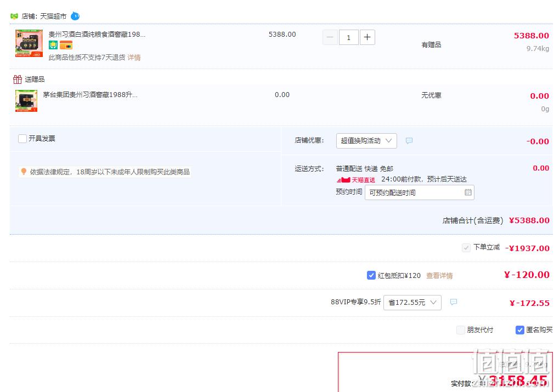Click the 9.74kg weight value
The width and height of the screenshot is (554, 392).
[x=538, y=49]
